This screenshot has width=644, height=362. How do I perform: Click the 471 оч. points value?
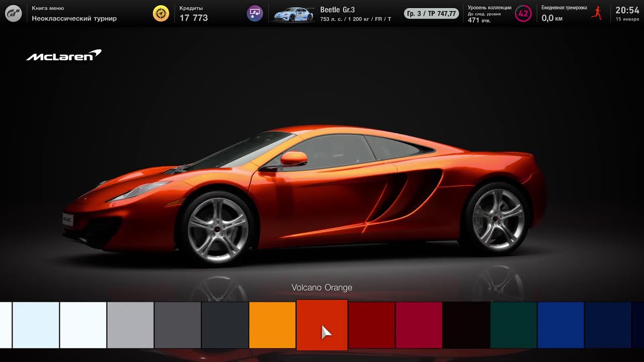tap(479, 21)
